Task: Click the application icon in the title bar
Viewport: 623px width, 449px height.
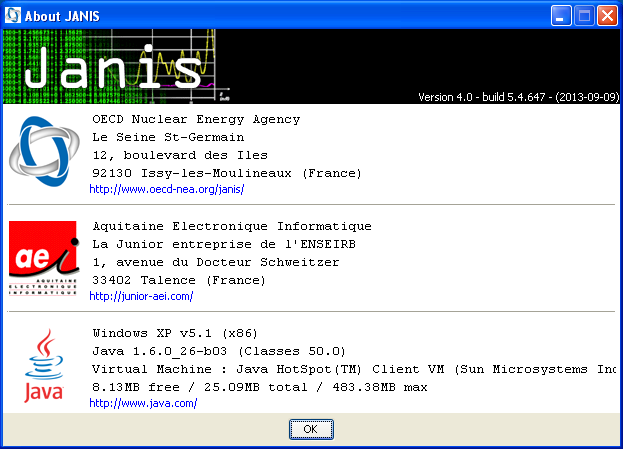Action: click(14, 15)
